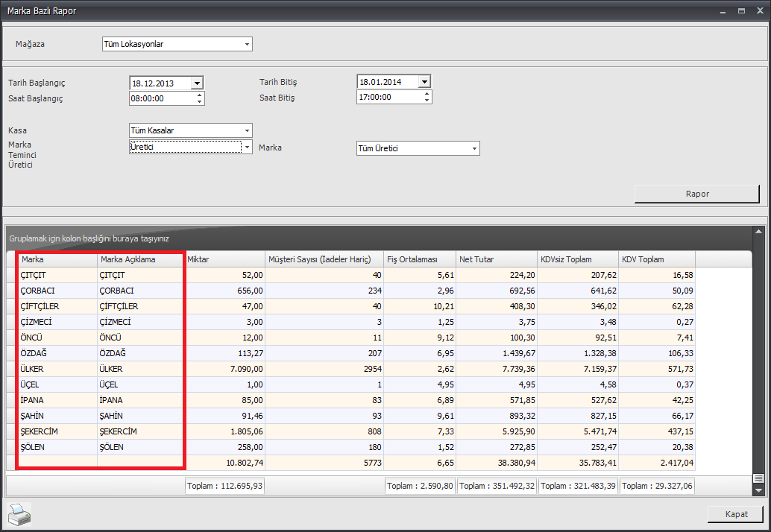The image size is (771, 532).
Task: Select the ŞAHİN cell in Marka column
Action: click(x=57, y=416)
